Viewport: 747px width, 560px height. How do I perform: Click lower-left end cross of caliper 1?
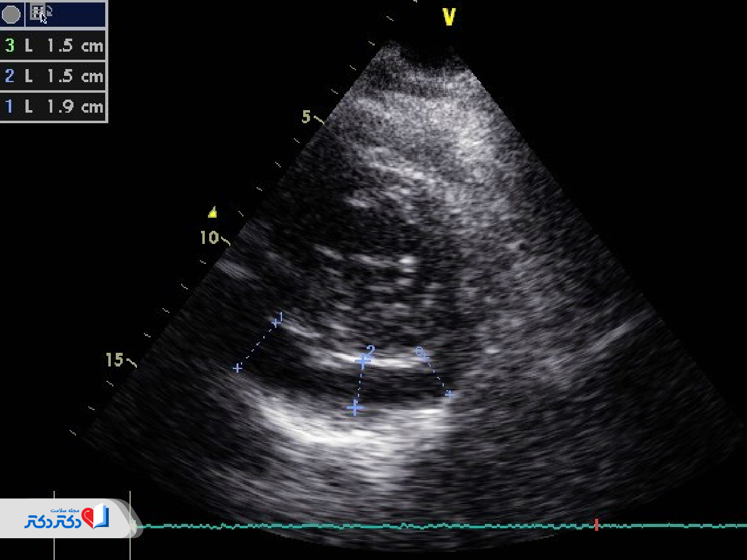click(x=237, y=368)
